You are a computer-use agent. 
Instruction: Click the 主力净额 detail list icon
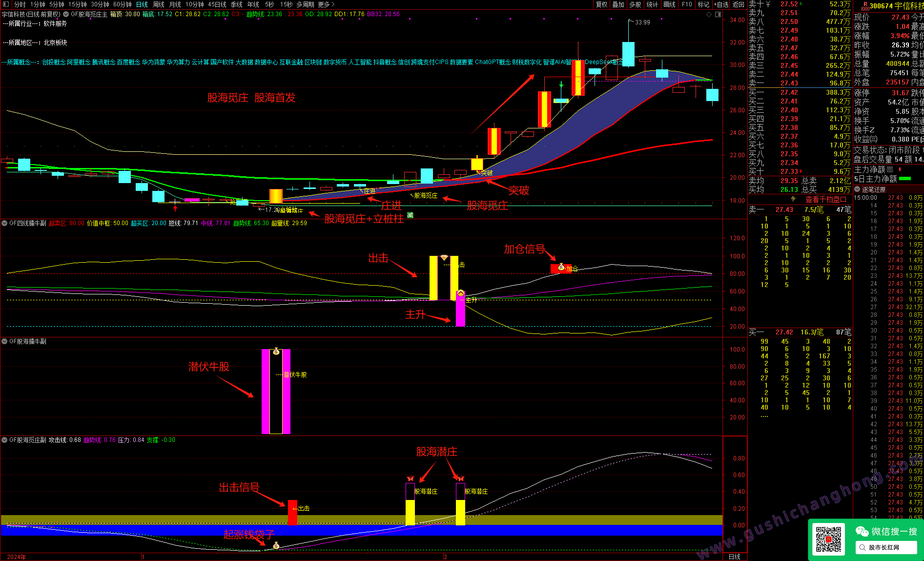tap(890, 169)
